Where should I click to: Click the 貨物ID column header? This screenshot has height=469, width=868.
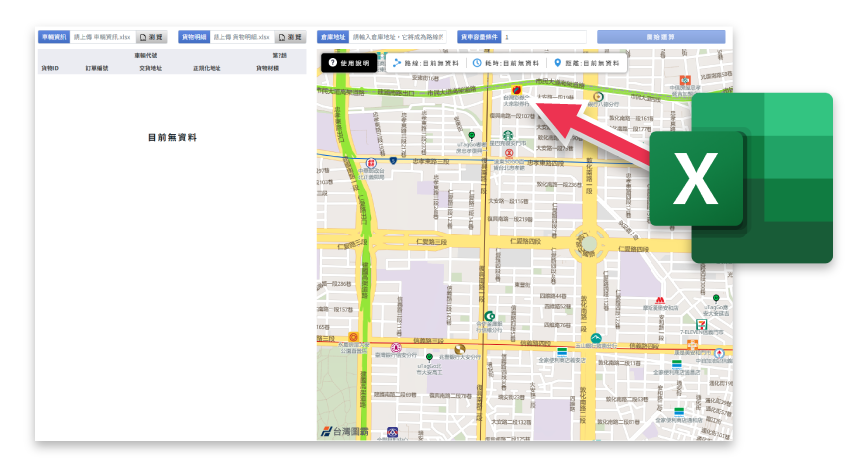(50, 68)
